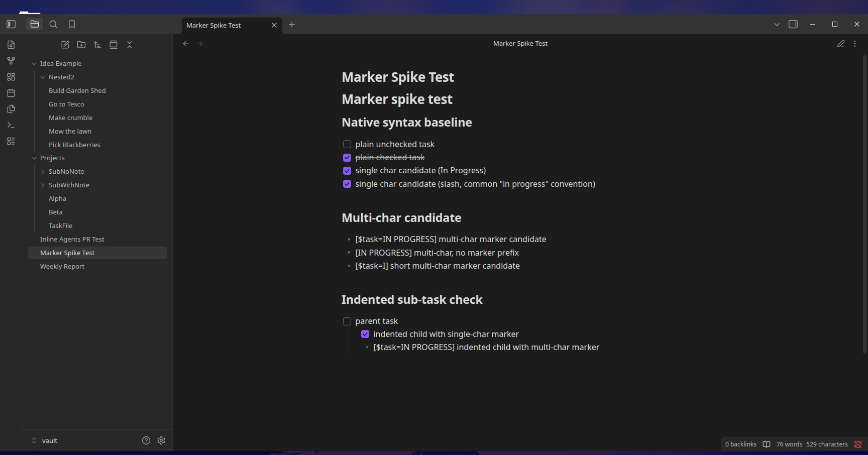Collapse the Nested2 folder
Image resolution: width=868 pixels, height=455 pixels.
pyautogui.click(x=43, y=77)
